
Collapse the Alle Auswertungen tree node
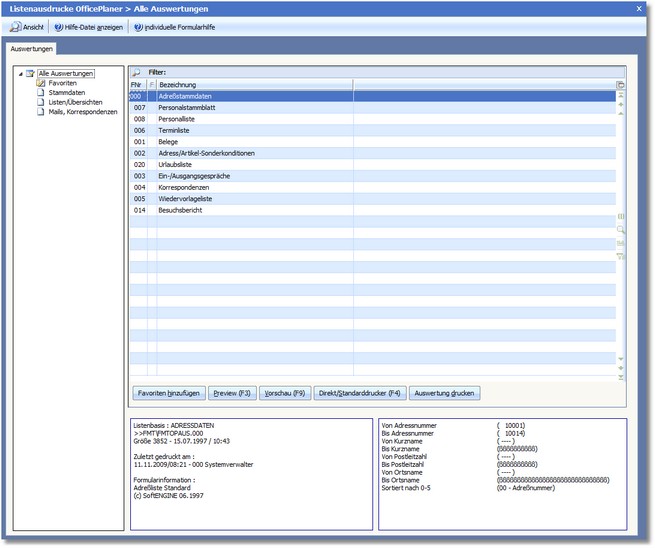tap(21, 74)
